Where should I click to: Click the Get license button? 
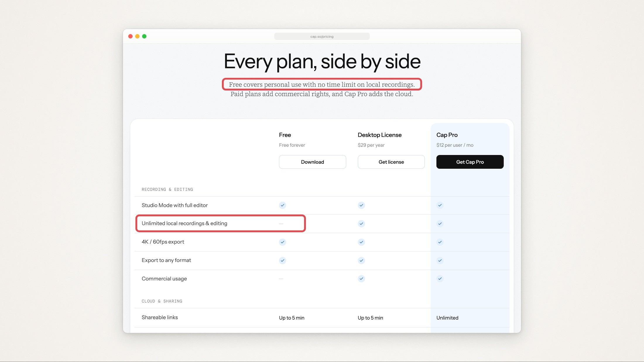click(x=391, y=162)
